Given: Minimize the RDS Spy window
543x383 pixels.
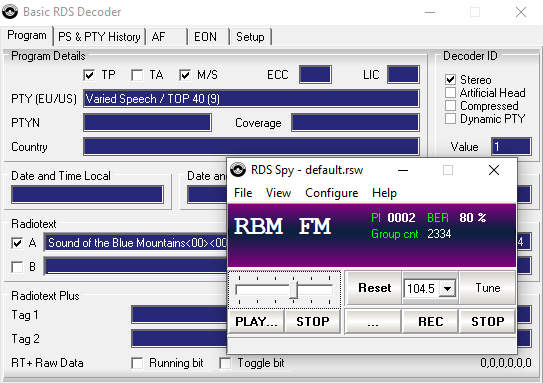Looking at the screenshot, I should 403,170.
